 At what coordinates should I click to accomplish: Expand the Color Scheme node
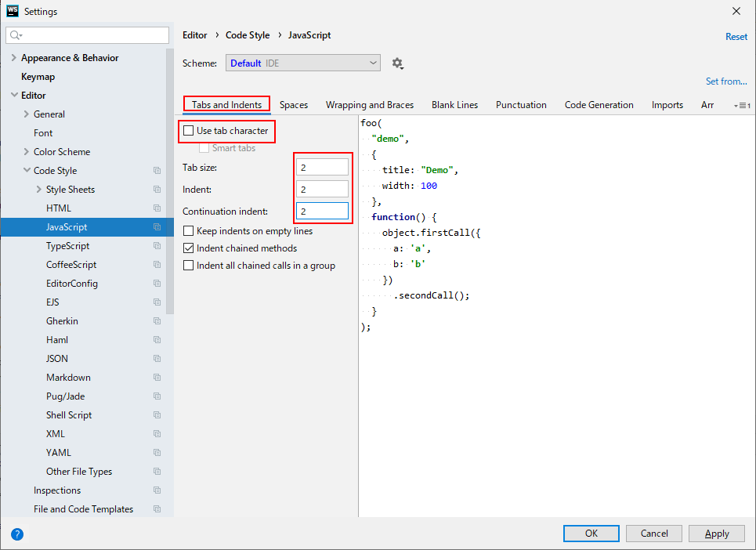pos(27,152)
